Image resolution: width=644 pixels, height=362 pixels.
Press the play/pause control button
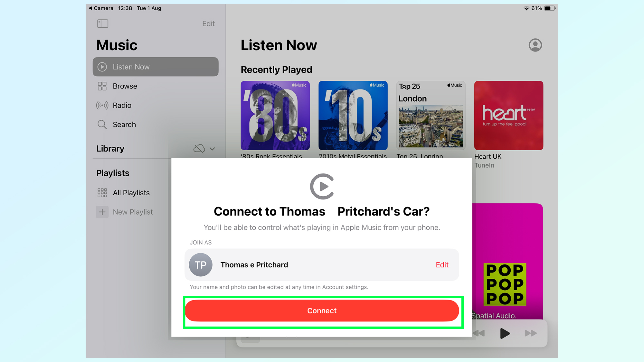(505, 334)
